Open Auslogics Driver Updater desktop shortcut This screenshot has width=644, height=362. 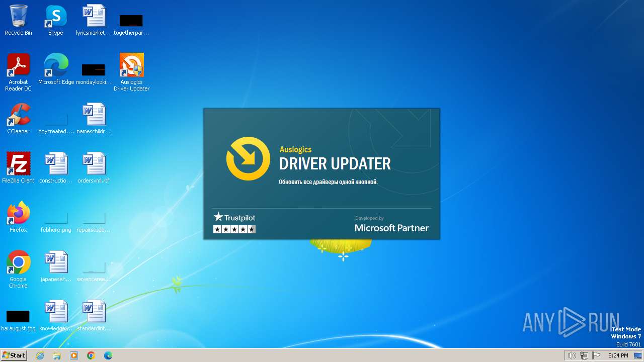pyautogui.click(x=131, y=72)
